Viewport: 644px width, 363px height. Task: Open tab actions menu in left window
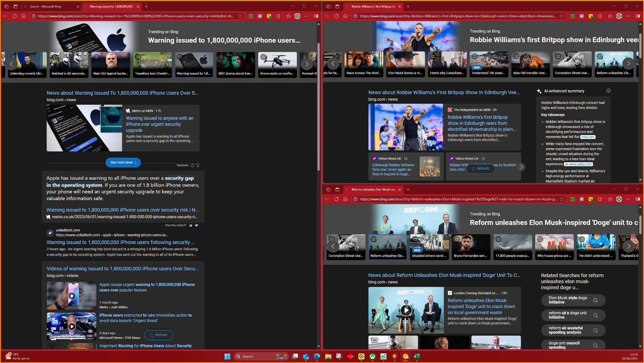click(x=15, y=6)
